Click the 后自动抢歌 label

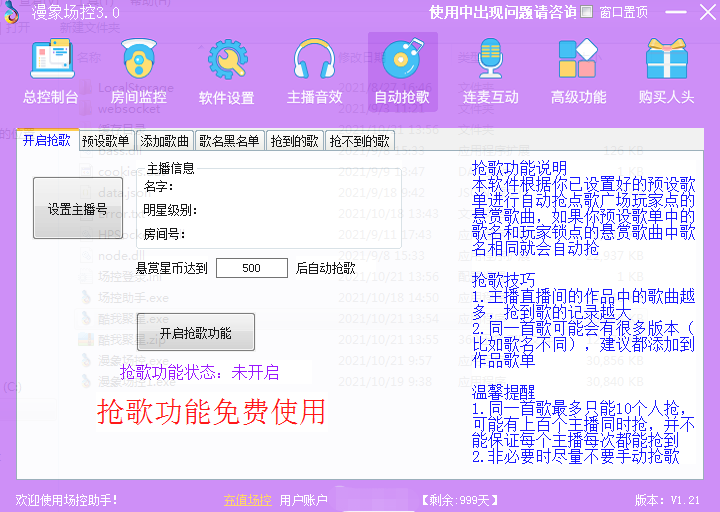(326, 268)
